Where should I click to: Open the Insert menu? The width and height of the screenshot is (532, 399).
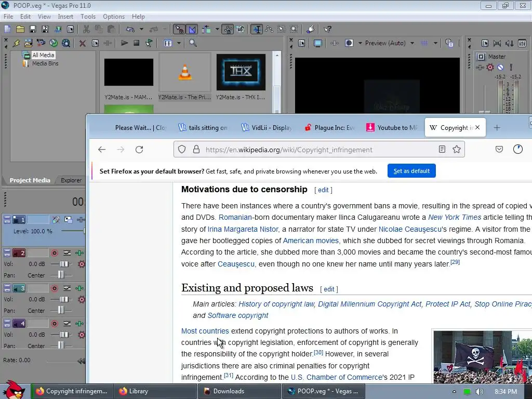pyautogui.click(x=65, y=16)
